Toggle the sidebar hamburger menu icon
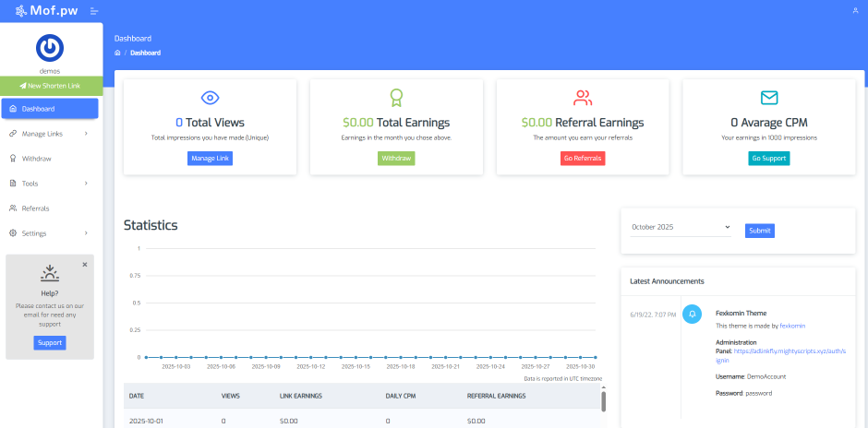The height and width of the screenshot is (428, 868). [94, 11]
